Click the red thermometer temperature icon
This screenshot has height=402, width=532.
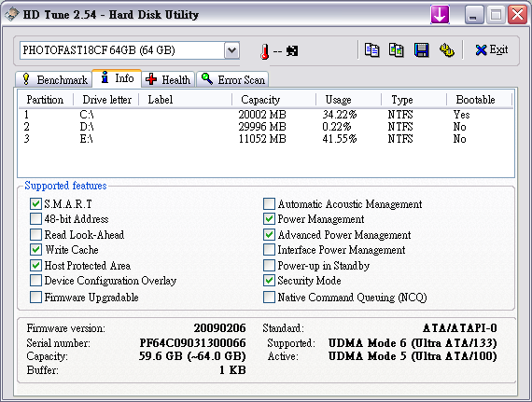265,51
